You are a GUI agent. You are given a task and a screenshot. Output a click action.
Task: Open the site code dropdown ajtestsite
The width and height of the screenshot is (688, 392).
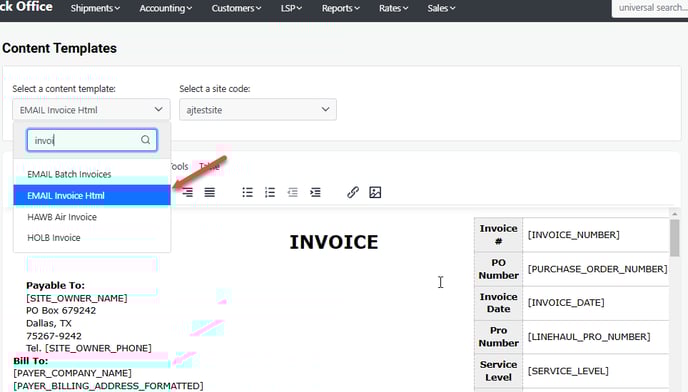[x=258, y=110]
